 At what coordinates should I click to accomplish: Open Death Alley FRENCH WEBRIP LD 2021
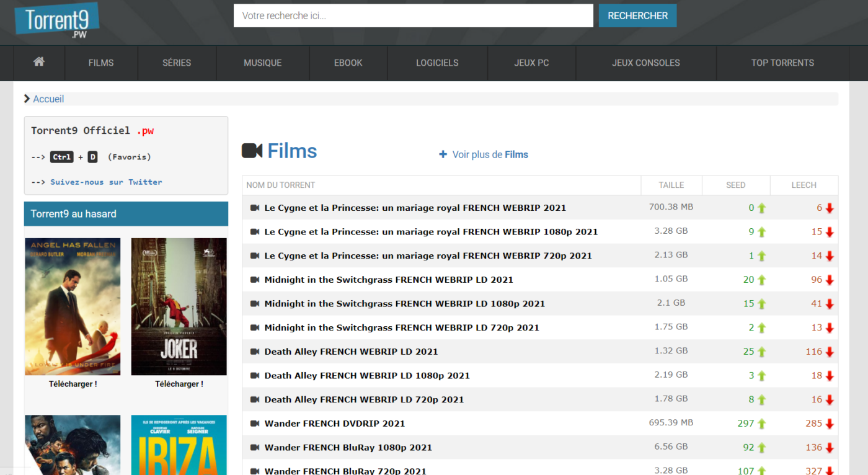[351, 352]
